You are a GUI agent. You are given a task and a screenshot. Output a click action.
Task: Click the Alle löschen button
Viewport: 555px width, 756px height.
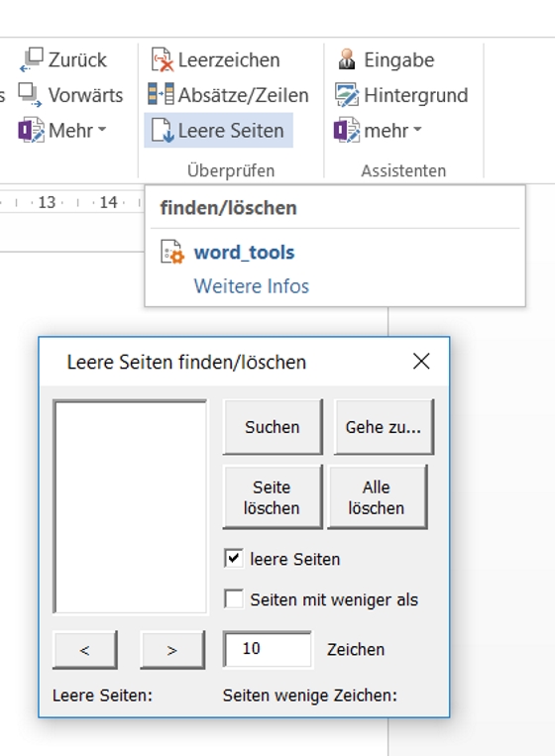(377, 497)
